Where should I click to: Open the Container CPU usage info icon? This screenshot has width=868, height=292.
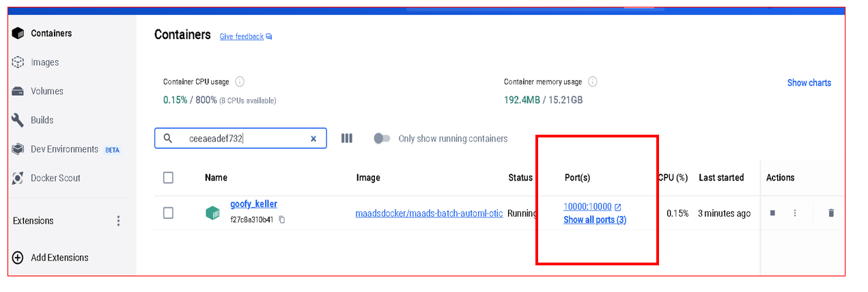[x=240, y=81]
